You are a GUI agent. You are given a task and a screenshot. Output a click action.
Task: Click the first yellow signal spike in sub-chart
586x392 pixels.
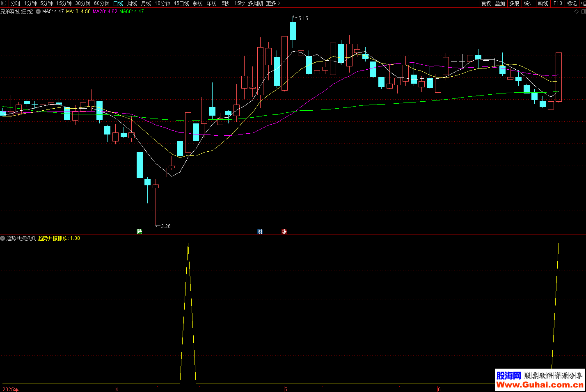188,313
